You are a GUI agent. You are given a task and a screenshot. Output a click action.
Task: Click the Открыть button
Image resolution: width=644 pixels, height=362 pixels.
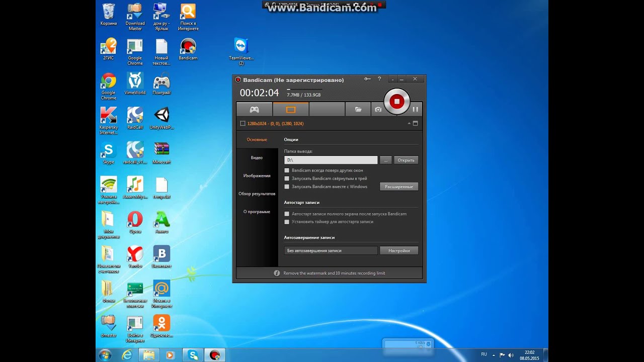coord(406,160)
